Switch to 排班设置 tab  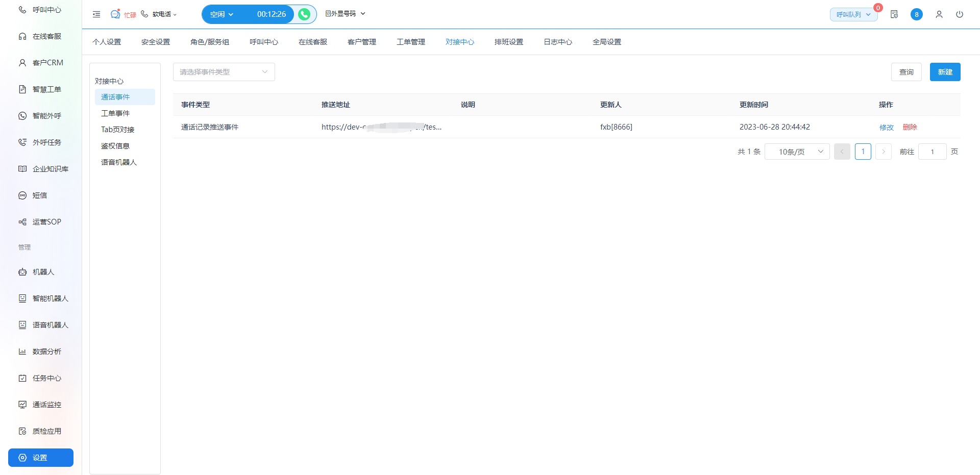point(509,42)
